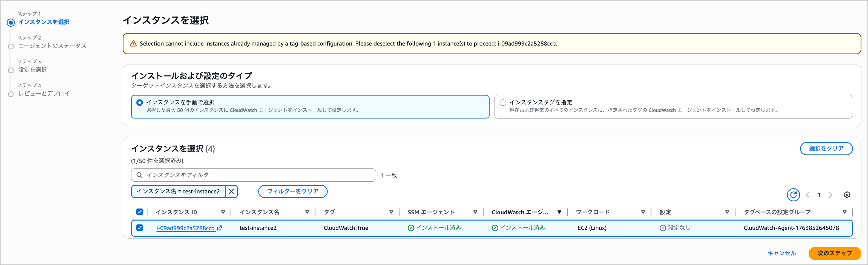
Task: Go to next page of instances
Action: 830,195
